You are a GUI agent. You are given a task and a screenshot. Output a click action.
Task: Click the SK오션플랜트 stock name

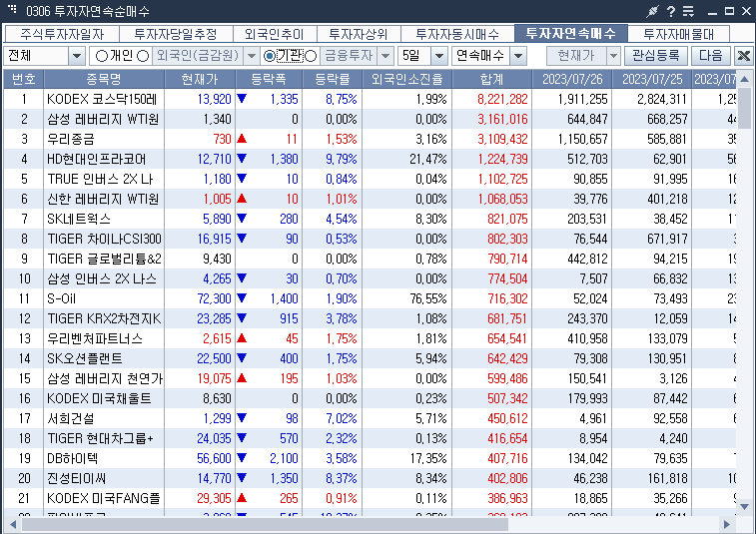pos(84,358)
